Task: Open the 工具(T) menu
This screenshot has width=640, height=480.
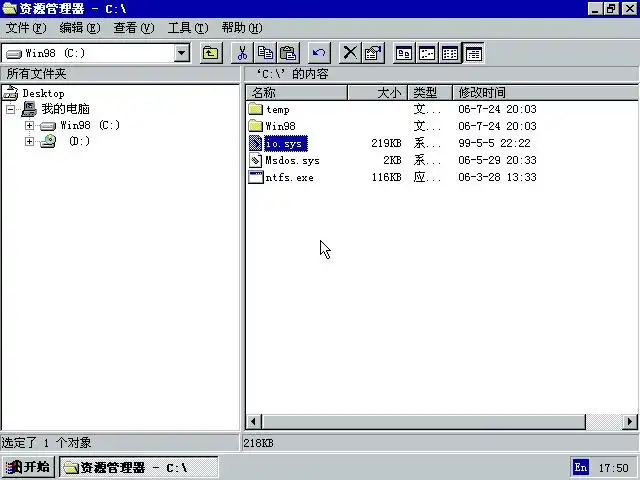Action: click(188, 28)
